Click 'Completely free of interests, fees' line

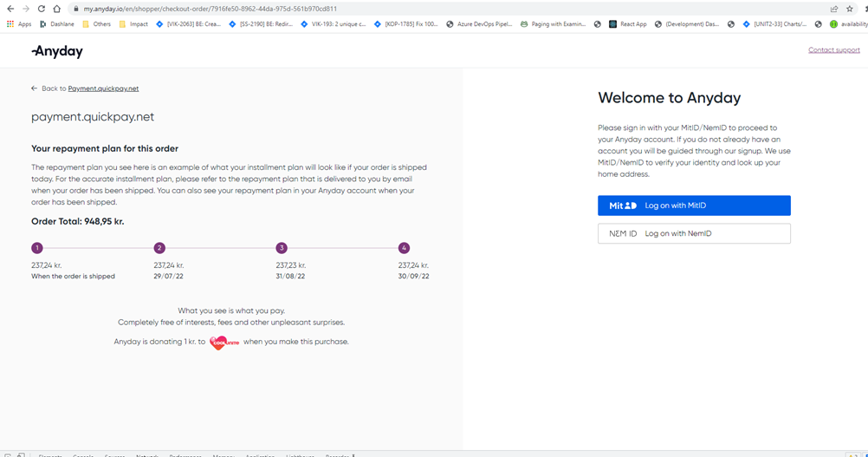pos(231,323)
